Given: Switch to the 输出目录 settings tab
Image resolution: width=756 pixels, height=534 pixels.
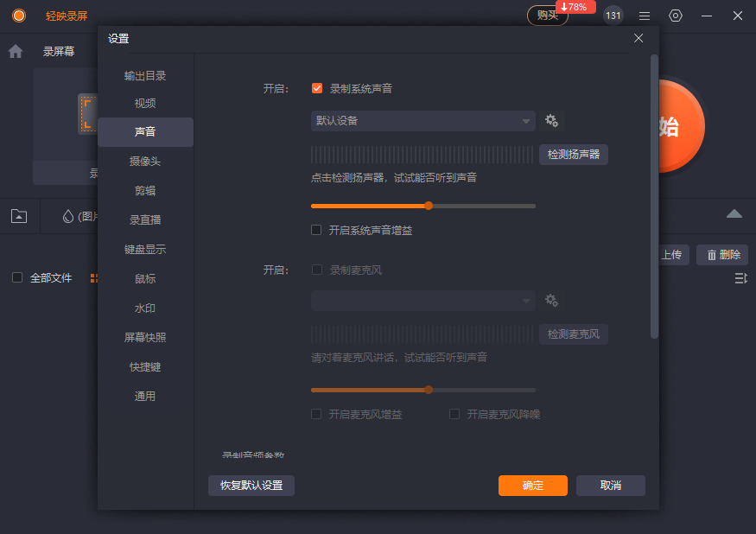Looking at the screenshot, I should pos(145,76).
